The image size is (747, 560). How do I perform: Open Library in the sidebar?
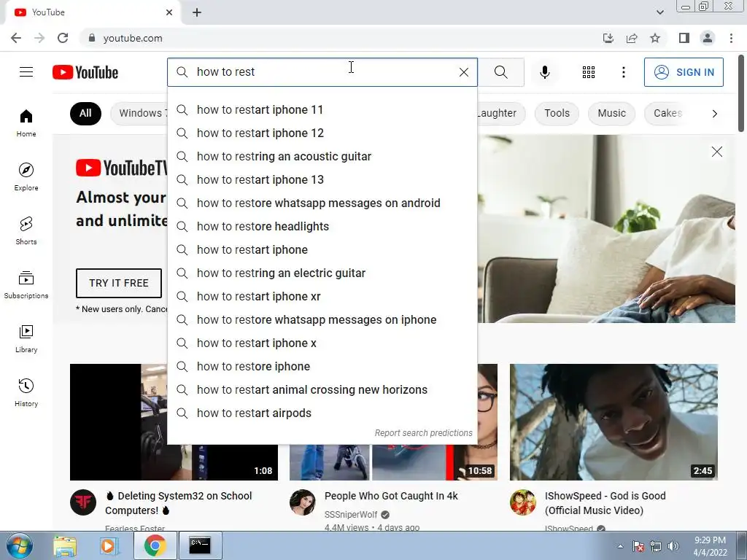pyautogui.click(x=26, y=338)
